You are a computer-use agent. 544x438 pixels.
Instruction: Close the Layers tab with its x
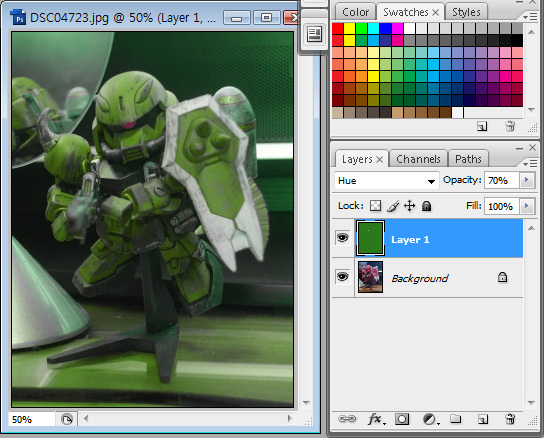tap(380, 160)
